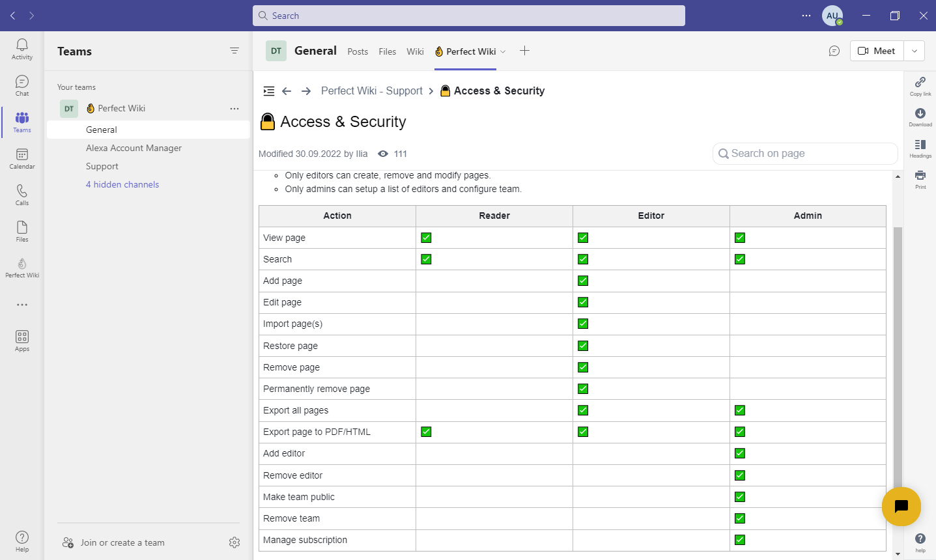936x560 pixels.
Task: Open the Calendar
Action: point(21,156)
